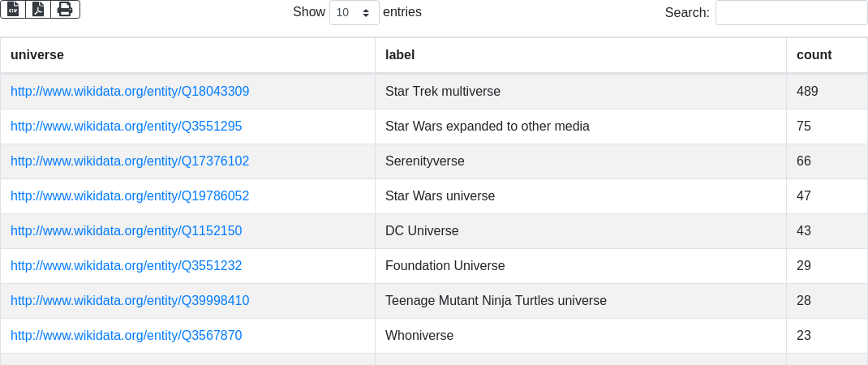The image size is (868, 365).
Task: Open the Show entries count dropdown
Action: (x=355, y=12)
